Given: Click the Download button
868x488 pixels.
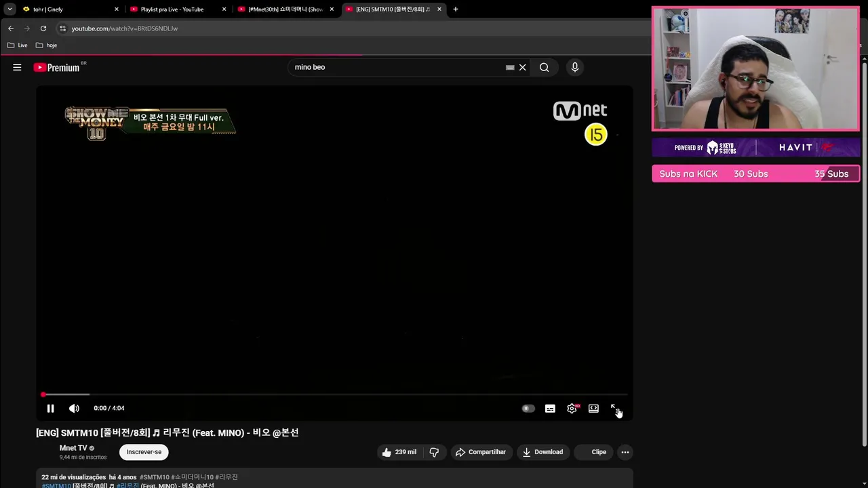Looking at the screenshot, I should (542, 452).
